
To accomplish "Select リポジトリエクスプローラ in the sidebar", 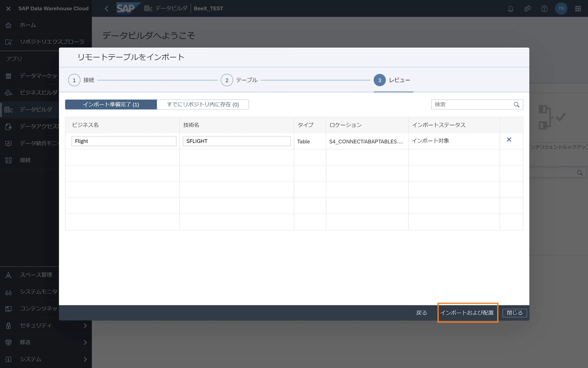I will click(x=46, y=42).
